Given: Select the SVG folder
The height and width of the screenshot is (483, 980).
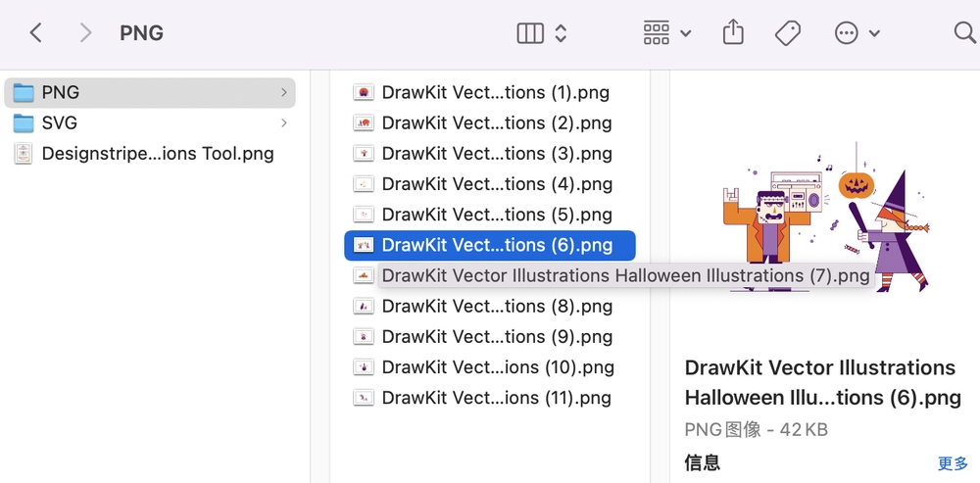Looking at the screenshot, I should click(149, 123).
